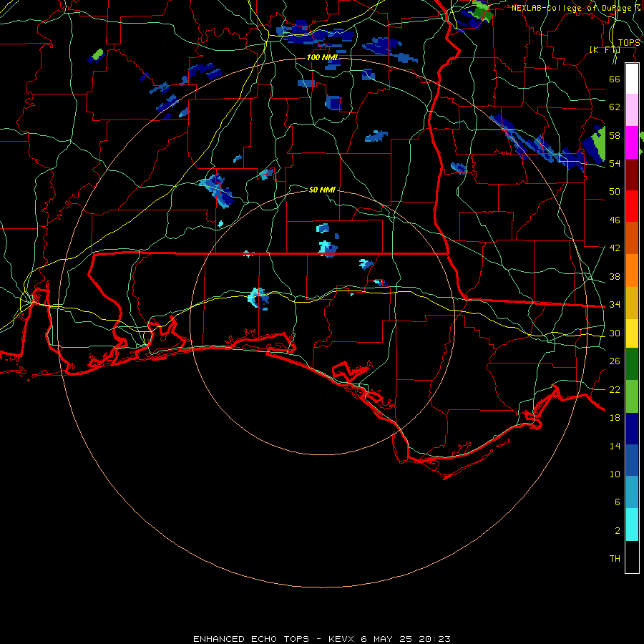Viewport: 644px width, 644px height.
Task: Click the TH threshold legend label
Action: (615, 559)
